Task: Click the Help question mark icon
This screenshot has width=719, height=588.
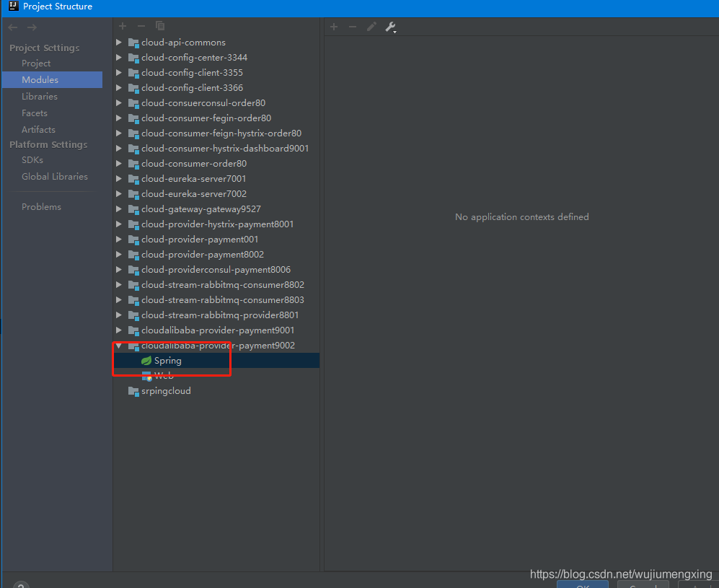Action: click(20, 584)
